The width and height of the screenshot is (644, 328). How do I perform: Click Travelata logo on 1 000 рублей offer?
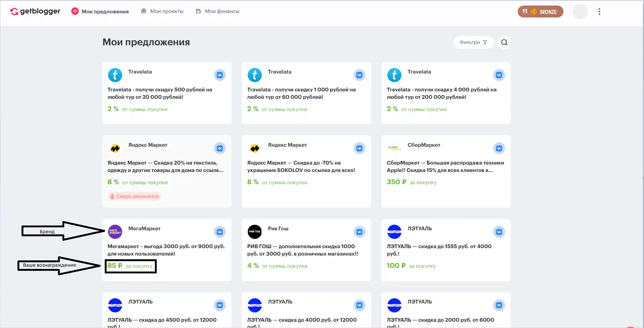pos(255,75)
